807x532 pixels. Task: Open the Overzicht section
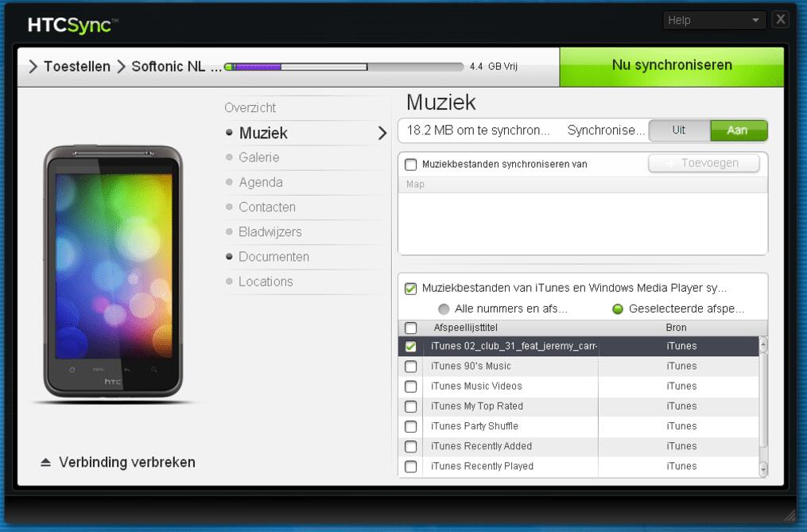coord(250,107)
